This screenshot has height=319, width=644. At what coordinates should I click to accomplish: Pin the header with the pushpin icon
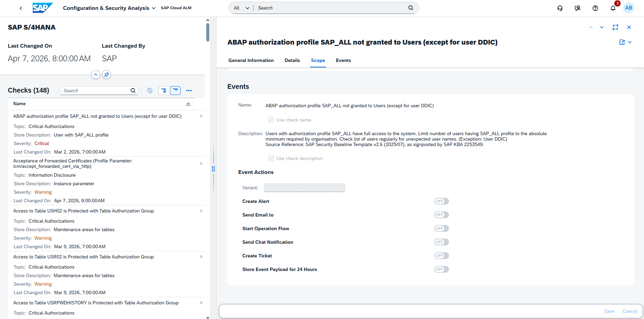click(x=107, y=75)
